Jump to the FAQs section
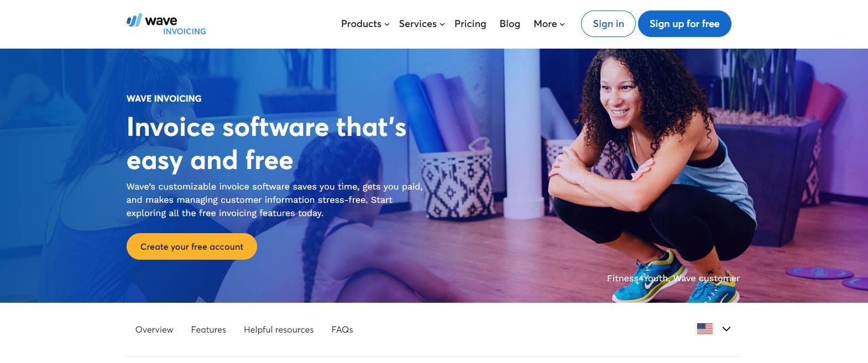 click(342, 330)
